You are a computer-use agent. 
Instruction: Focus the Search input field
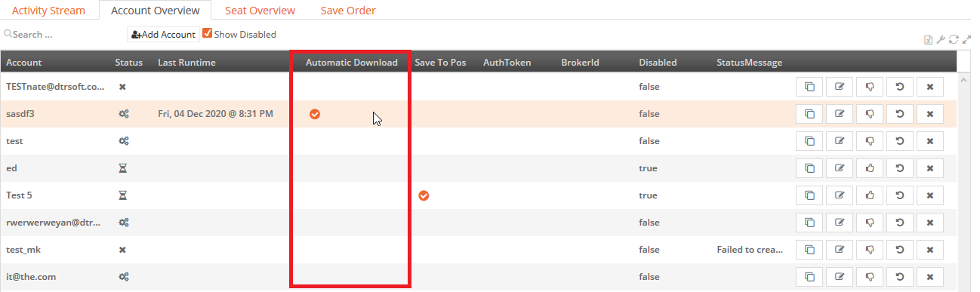pos(64,35)
